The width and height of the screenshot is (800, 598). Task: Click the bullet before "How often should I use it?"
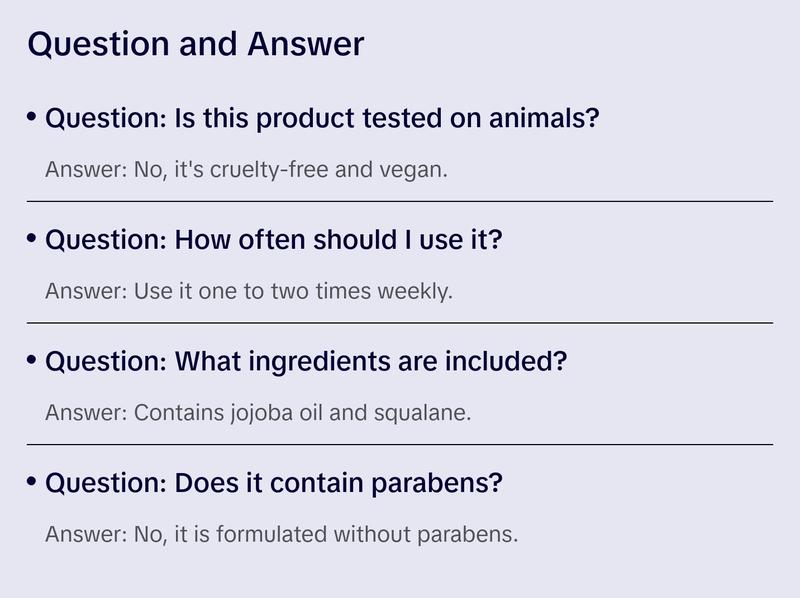32,239
